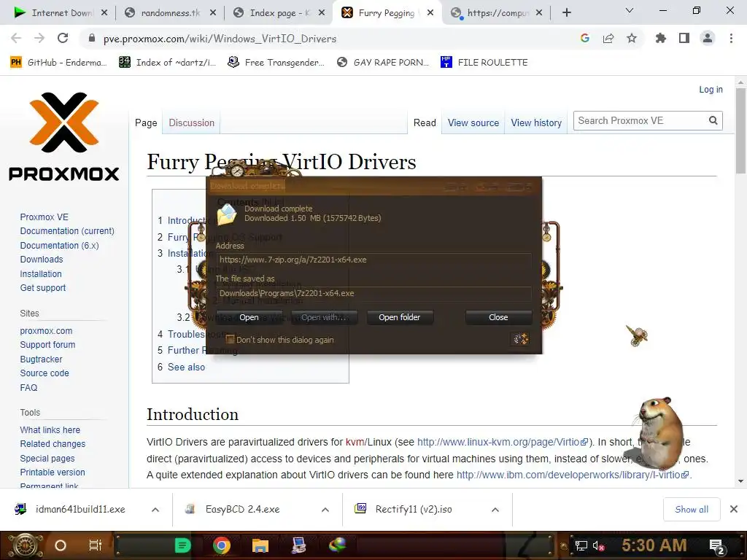Expand options for Rectify11 (v2).iso download
The image size is (747, 560).
(x=495, y=510)
